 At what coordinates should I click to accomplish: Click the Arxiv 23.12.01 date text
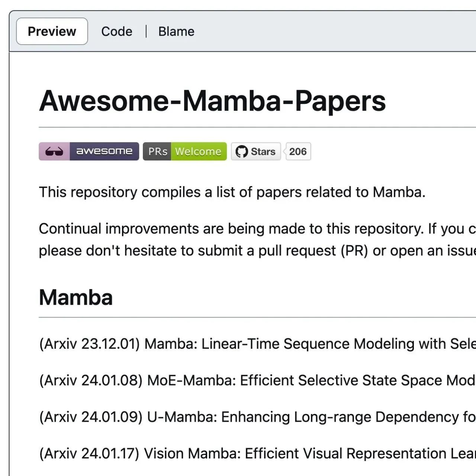pyautogui.click(x=89, y=344)
